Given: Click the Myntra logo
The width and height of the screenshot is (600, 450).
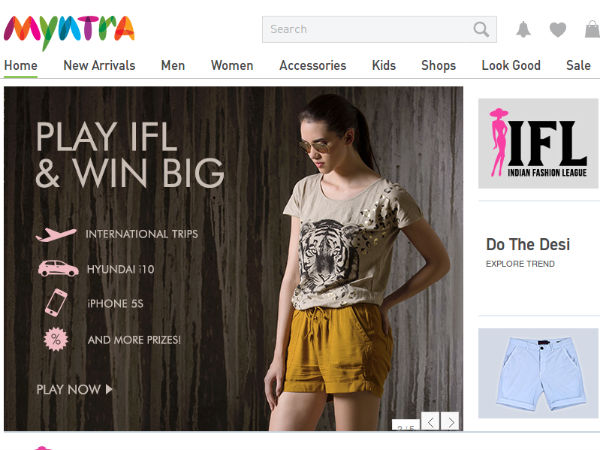Looking at the screenshot, I should point(69,30).
